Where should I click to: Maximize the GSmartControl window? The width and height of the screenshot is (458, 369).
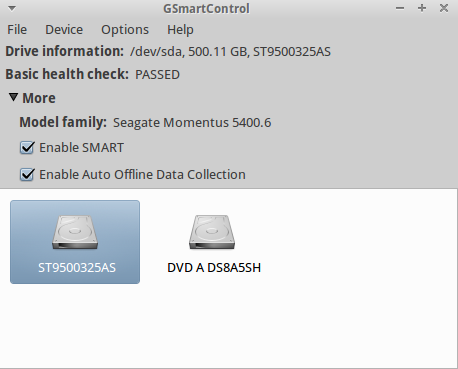[x=422, y=8]
